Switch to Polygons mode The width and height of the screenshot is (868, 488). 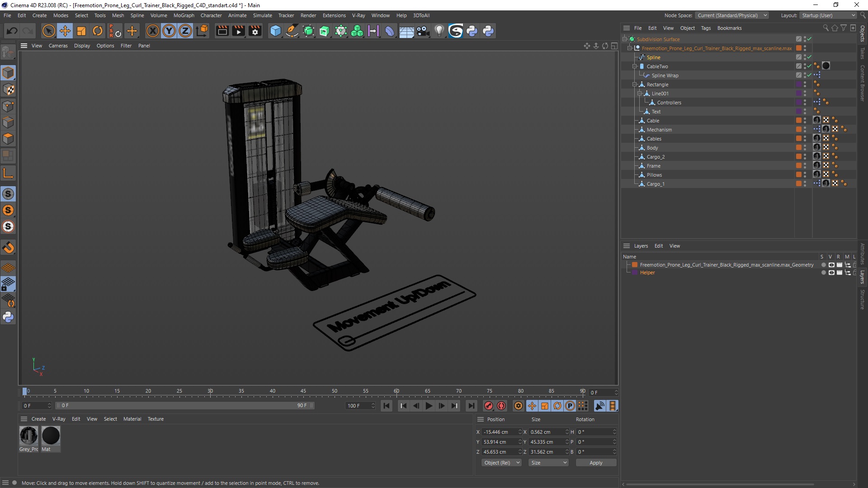[8, 139]
